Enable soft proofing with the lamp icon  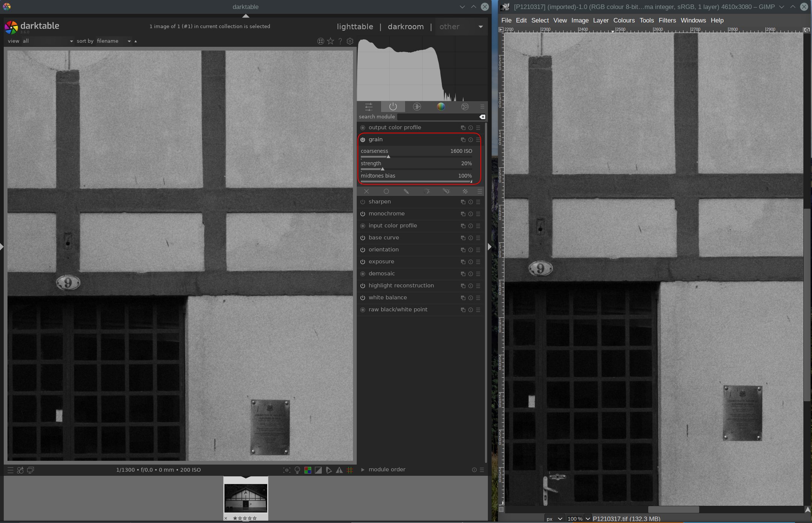[x=297, y=470]
